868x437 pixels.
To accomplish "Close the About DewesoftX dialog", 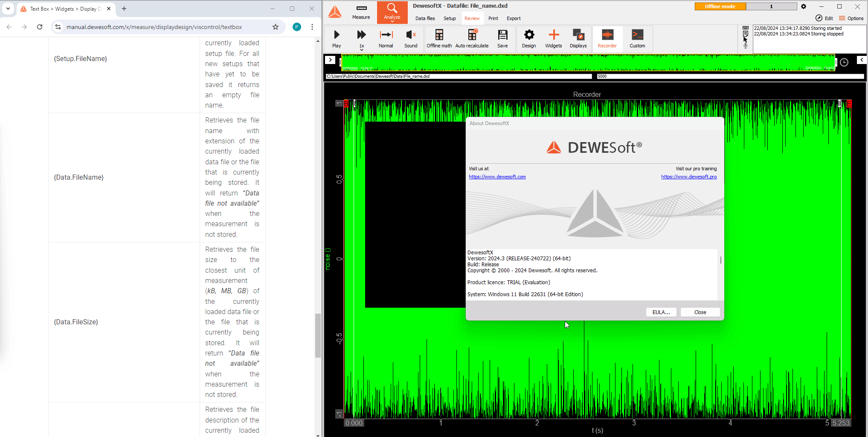I will click(700, 312).
